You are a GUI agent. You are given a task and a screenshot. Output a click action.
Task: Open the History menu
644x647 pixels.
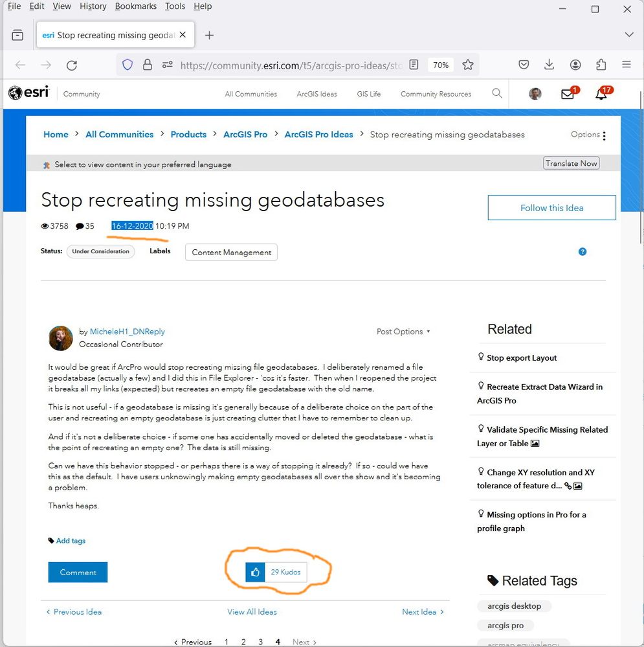(x=93, y=6)
